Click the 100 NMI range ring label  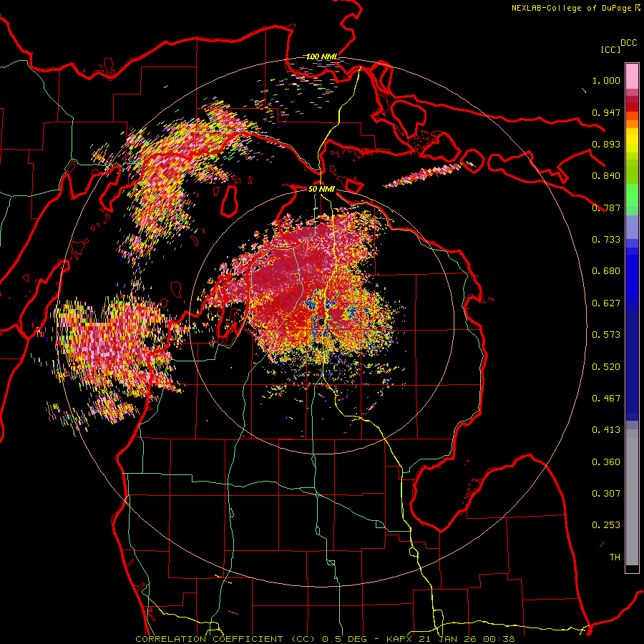click(x=322, y=57)
